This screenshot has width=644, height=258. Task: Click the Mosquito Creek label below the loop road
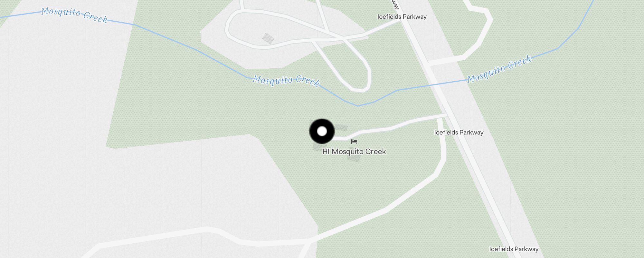pos(286,81)
